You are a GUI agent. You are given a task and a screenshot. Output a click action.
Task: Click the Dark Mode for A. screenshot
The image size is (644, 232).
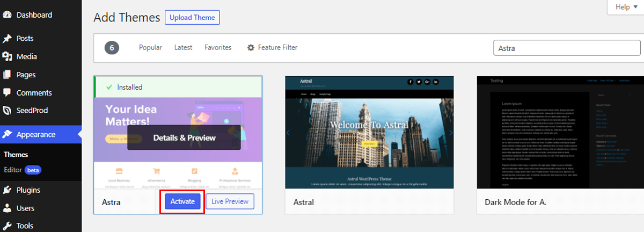pos(560,133)
